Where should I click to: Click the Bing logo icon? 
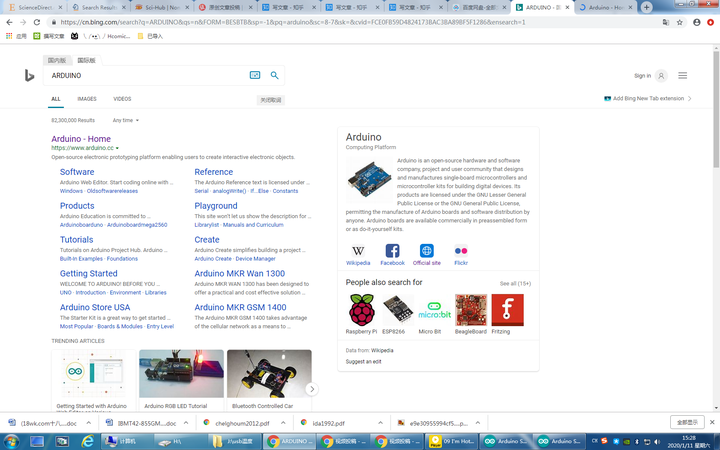pos(29,75)
